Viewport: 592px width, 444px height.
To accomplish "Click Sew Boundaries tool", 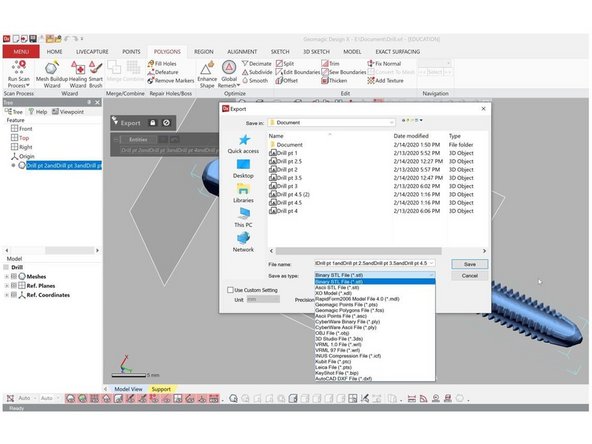I will (344, 72).
